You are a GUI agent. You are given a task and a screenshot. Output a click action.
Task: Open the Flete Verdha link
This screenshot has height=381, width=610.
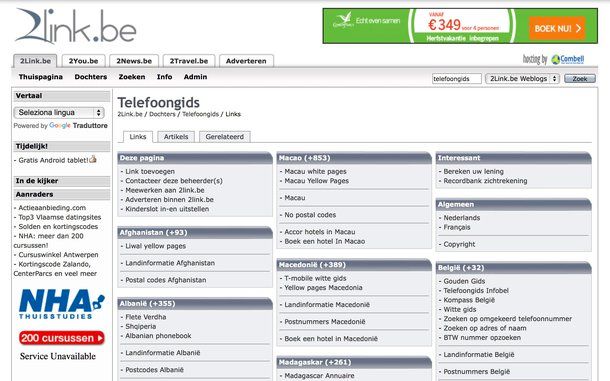[x=145, y=317]
